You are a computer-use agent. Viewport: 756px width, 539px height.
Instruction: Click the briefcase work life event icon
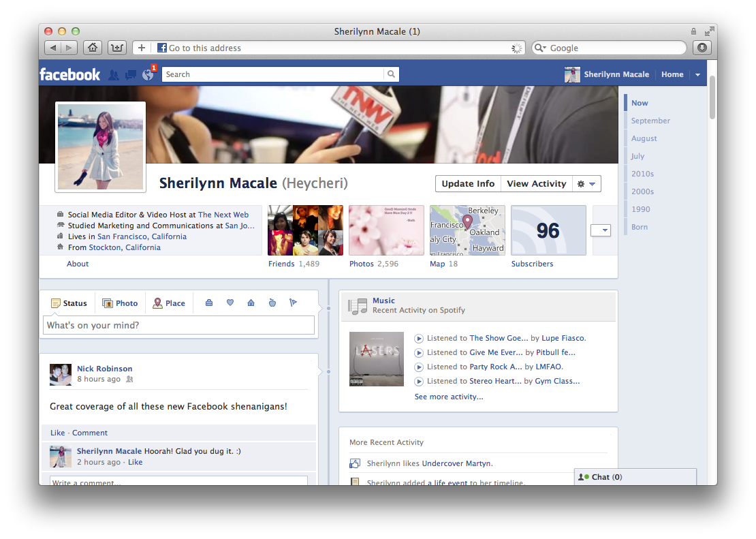point(209,303)
